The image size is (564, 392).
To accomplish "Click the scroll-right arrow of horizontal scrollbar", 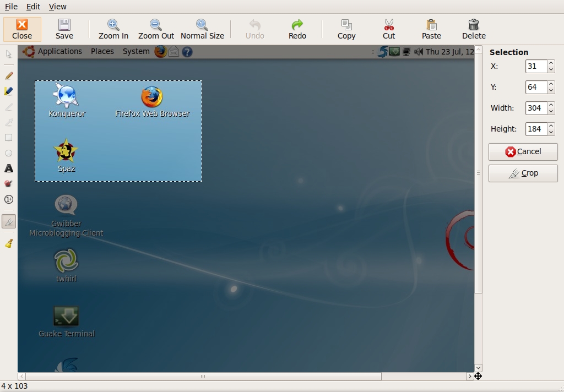I will pyautogui.click(x=470, y=376).
